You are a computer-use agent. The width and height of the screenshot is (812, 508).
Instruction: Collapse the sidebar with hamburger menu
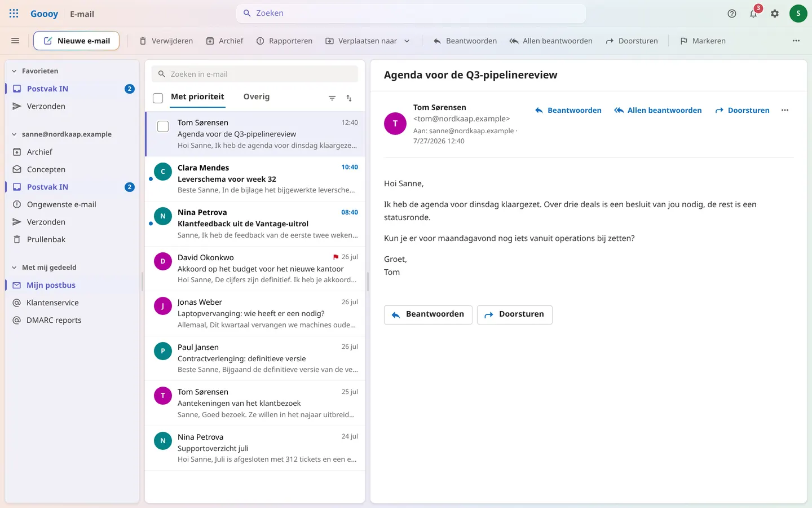pos(15,41)
